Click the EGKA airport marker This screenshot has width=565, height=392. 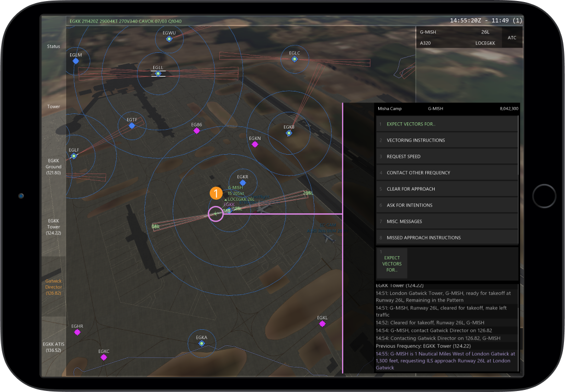201,343
